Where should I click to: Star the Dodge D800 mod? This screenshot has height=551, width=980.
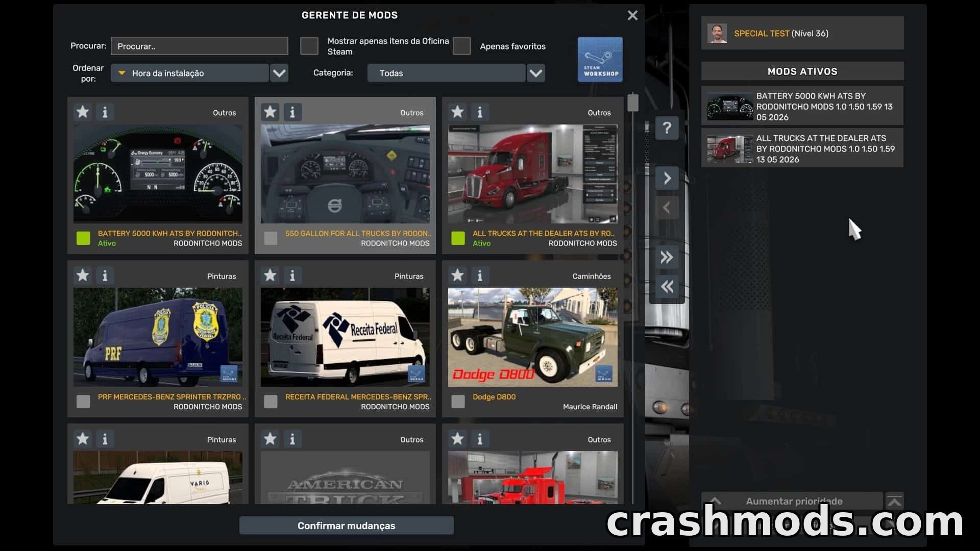(x=457, y=275)
